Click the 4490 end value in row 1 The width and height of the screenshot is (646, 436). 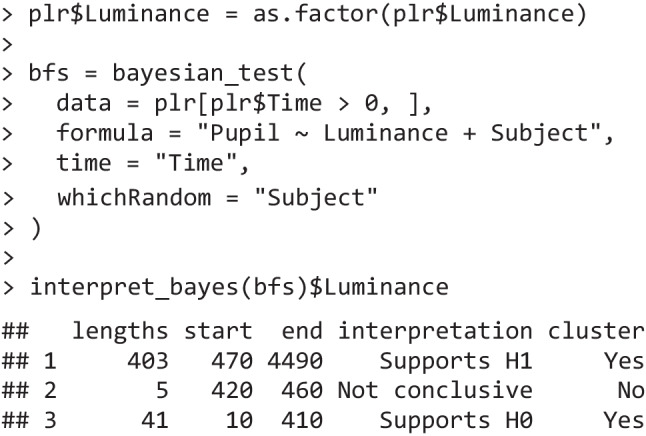pyautogui.click(x=295, y=361)
